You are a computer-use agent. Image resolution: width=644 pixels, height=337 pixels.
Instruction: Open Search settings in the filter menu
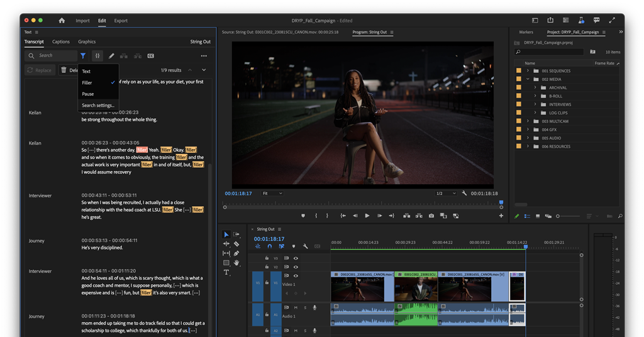coord(98,106)
